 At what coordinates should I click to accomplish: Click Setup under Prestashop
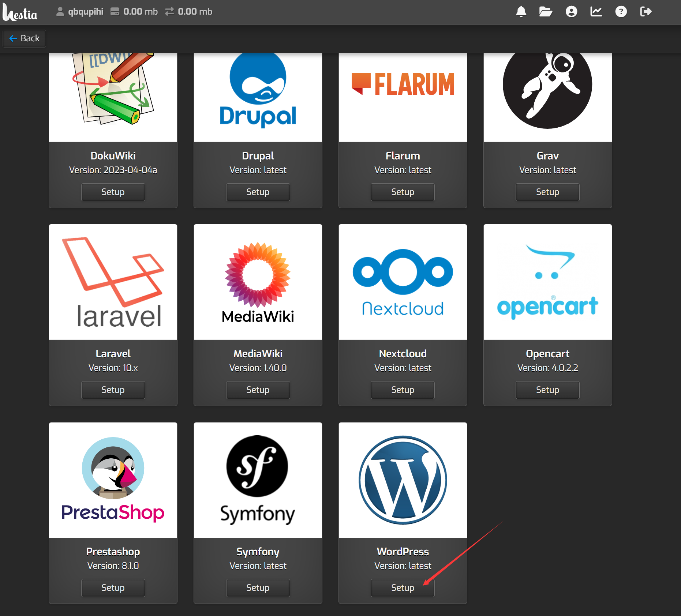[113, 588]
